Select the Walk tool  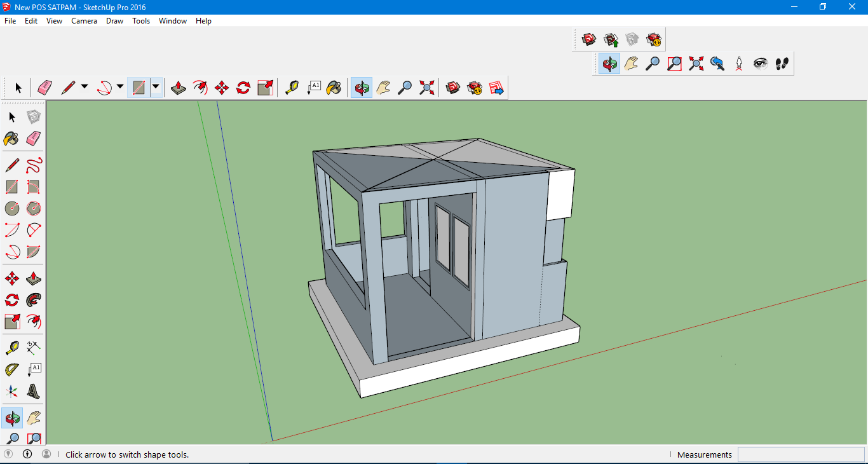coord(782,63)
